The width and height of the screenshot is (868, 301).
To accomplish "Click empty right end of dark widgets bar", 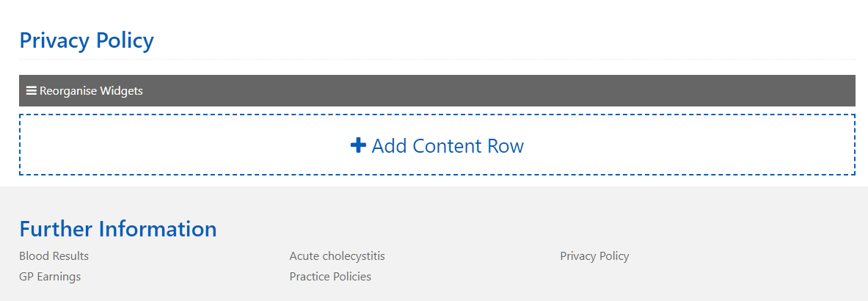I will point(734,91).
